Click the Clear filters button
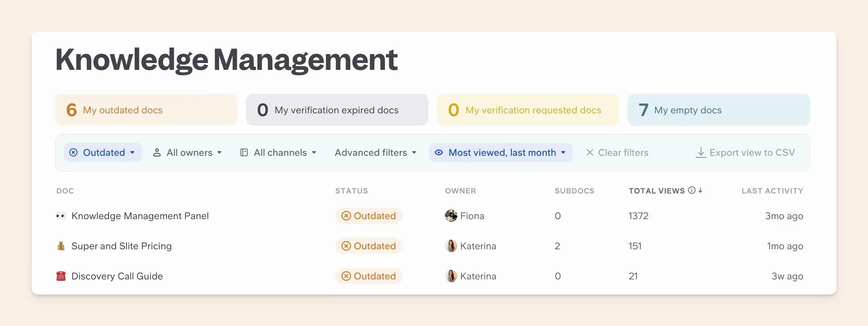The height and width of the screenshot is (326, 868). coord(617,152)
